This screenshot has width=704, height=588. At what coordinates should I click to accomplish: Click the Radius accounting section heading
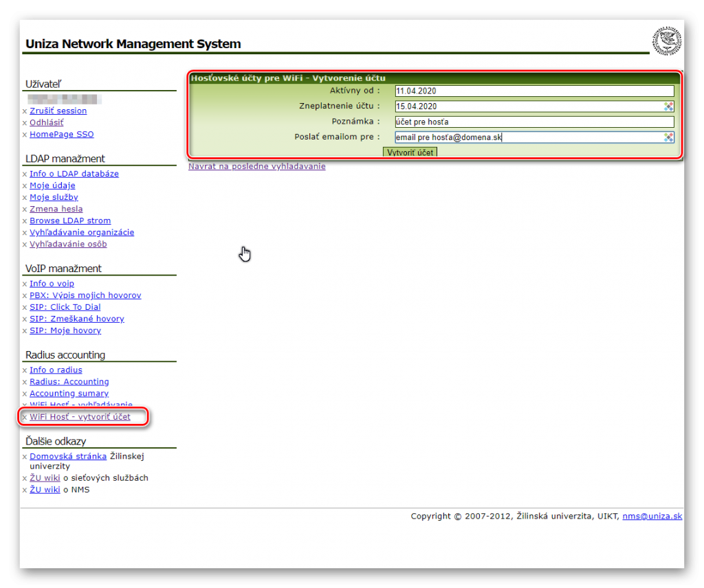65,354
